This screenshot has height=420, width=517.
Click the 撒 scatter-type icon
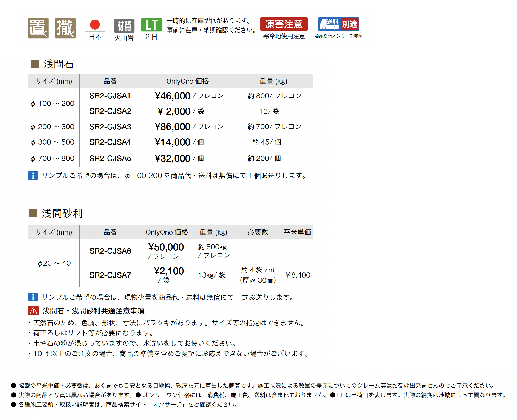[65, 28]
